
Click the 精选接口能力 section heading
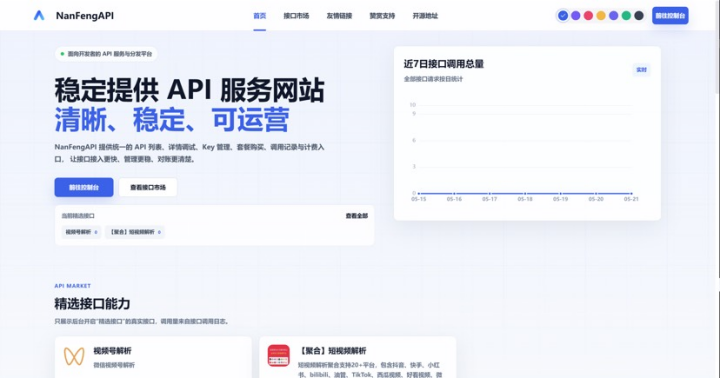click(92, 304)
